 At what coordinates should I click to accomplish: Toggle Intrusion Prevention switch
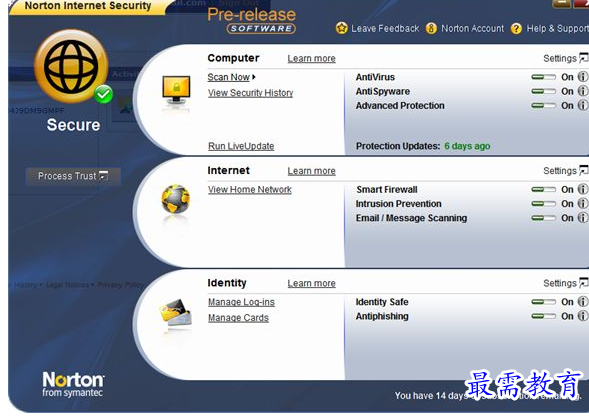tap(544, 204)
